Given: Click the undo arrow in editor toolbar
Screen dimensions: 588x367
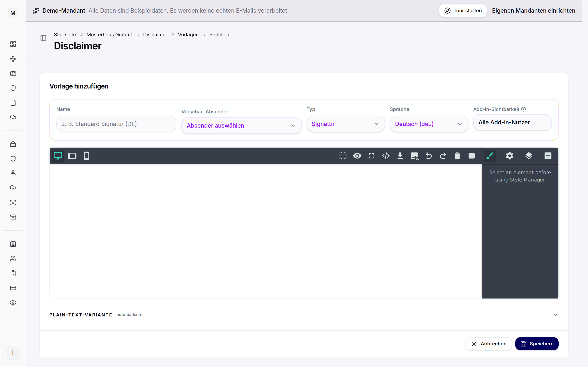Looking at the screenshot, I should coord(429,156).
